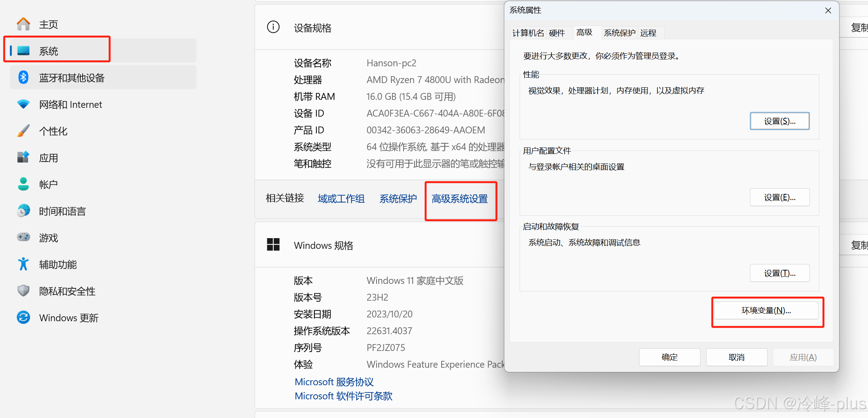Viewport: 868px width, 418px height.
Task: Open Microsoft 软件许可条款 link
Action: click(343, 396)
